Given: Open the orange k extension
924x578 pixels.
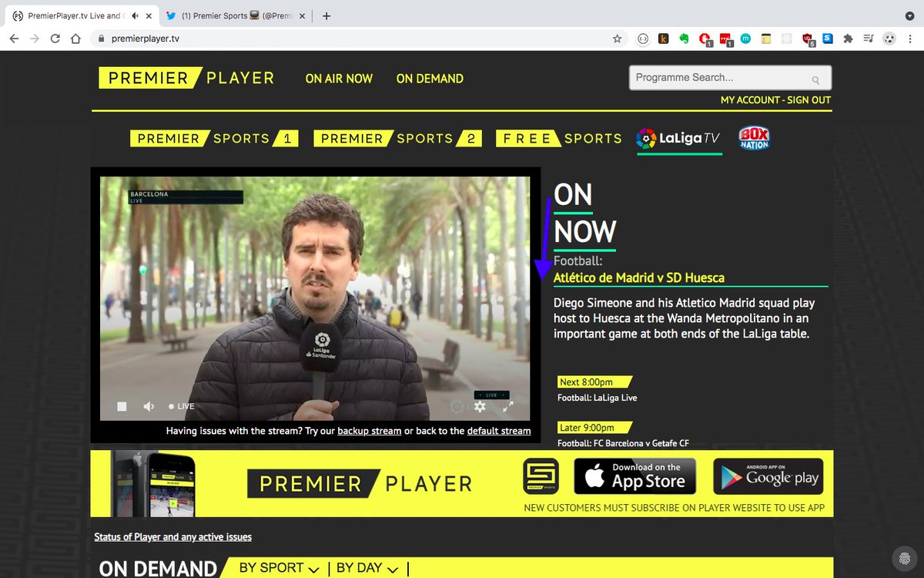Looking at the screenshot, I should point(663,39).
